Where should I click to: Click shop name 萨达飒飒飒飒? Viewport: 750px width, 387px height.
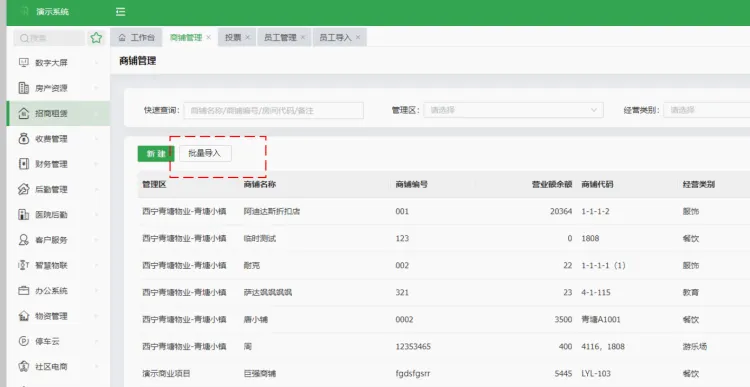point(267,292)
